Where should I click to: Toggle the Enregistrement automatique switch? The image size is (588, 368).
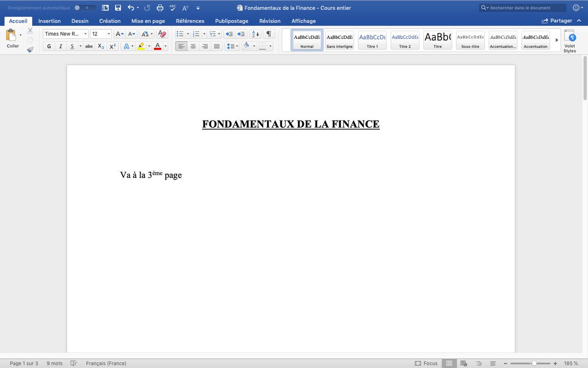coord(85,8)
